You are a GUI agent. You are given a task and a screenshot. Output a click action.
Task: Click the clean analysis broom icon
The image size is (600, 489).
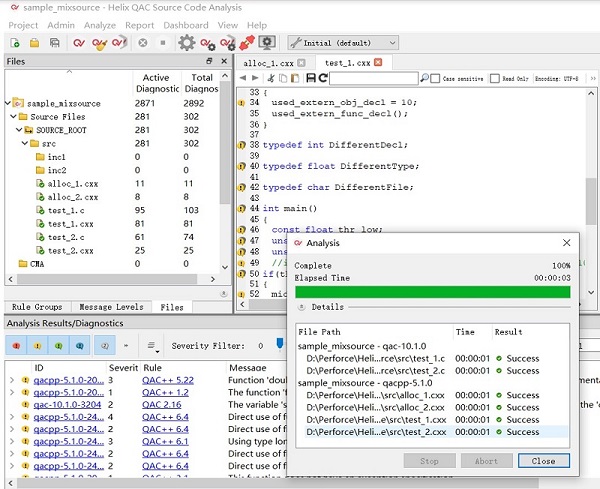point(99,43)
